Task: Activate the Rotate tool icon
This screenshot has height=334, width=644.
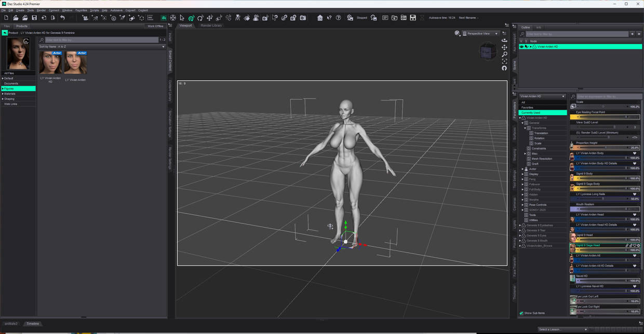Action: click(x=200, y=18)
